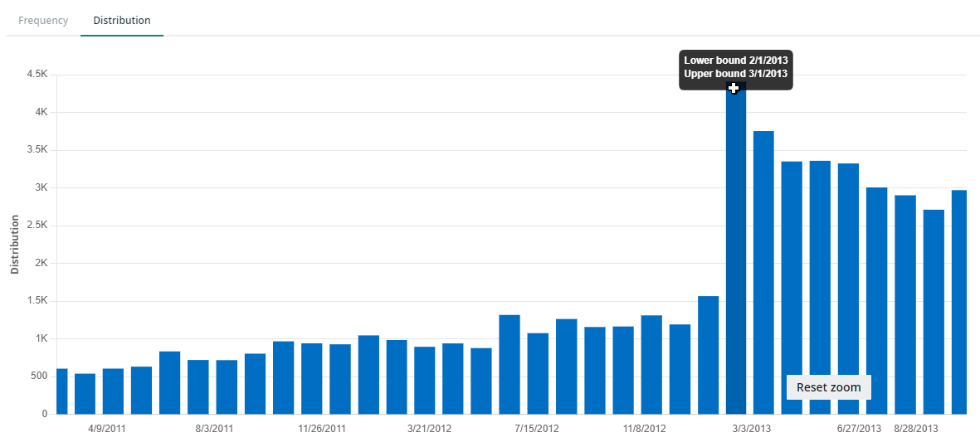Click the 4.5K y-axis tick label
This screenshot has height=447, width=980.
[x=37, y=75]
